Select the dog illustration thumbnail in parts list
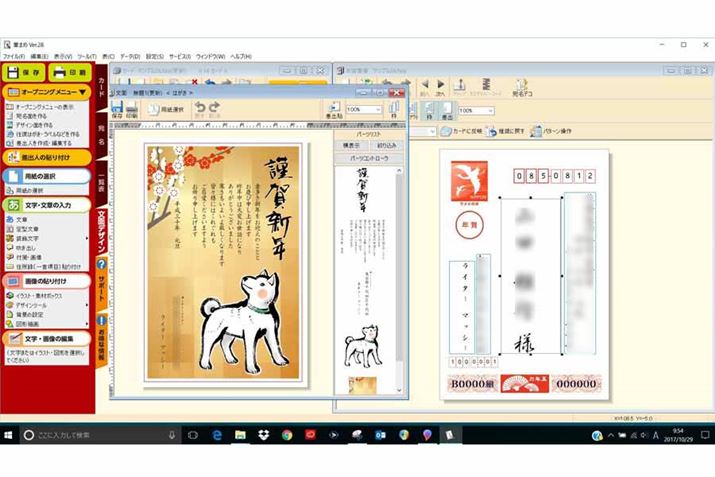The image size is (715, 477). 363,346
